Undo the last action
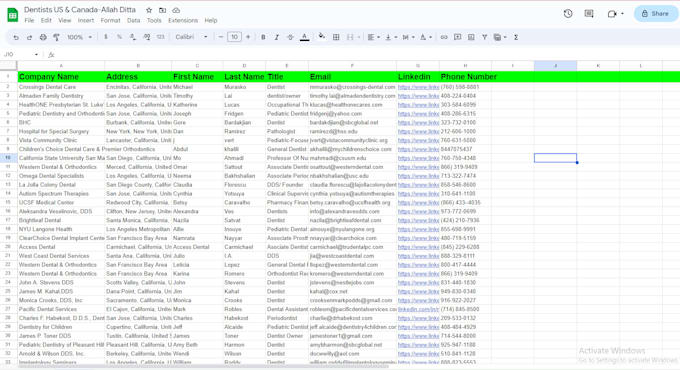Viewport: 680px width, 370px height. 16,37
